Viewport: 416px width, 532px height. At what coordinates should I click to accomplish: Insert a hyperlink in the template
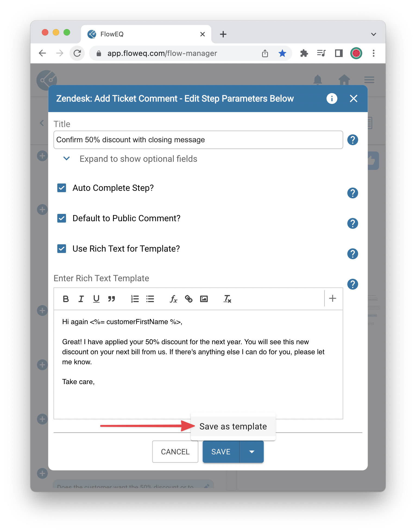188,299
